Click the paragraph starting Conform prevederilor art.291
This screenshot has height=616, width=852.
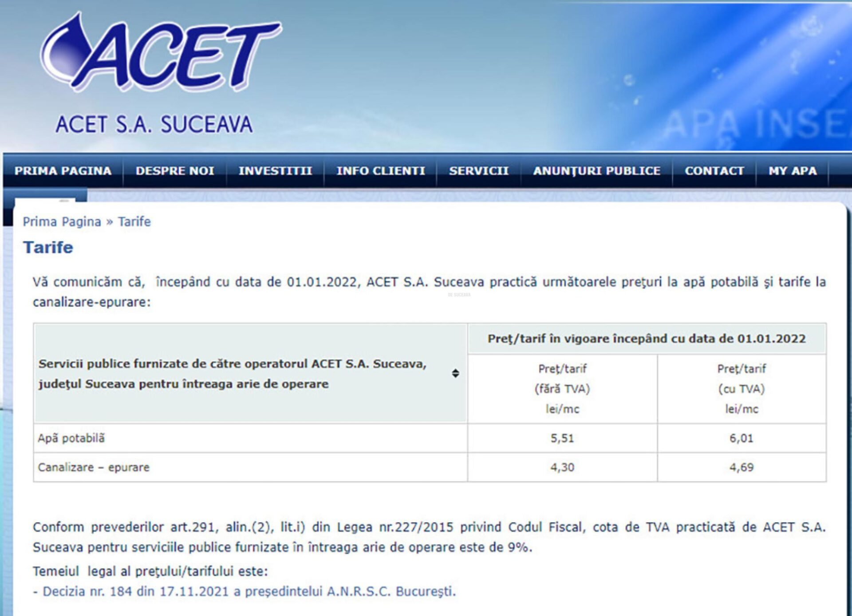[x=429, y=537]
